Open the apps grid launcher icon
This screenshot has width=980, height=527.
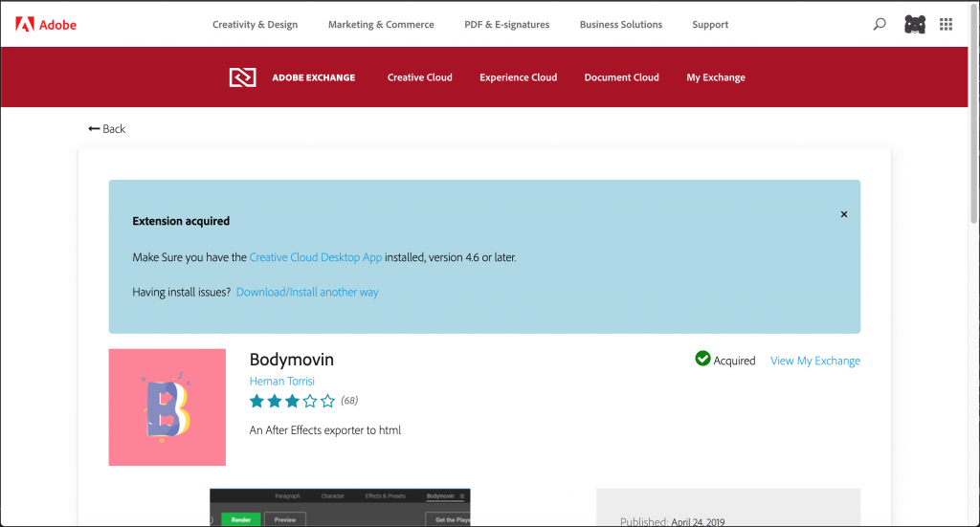946,24
